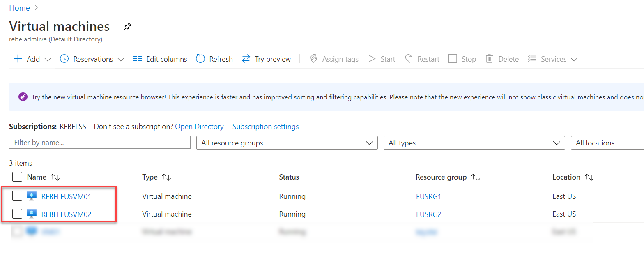
Task: Sort by Resource group column arrows
Action: (x=476, y=177)
